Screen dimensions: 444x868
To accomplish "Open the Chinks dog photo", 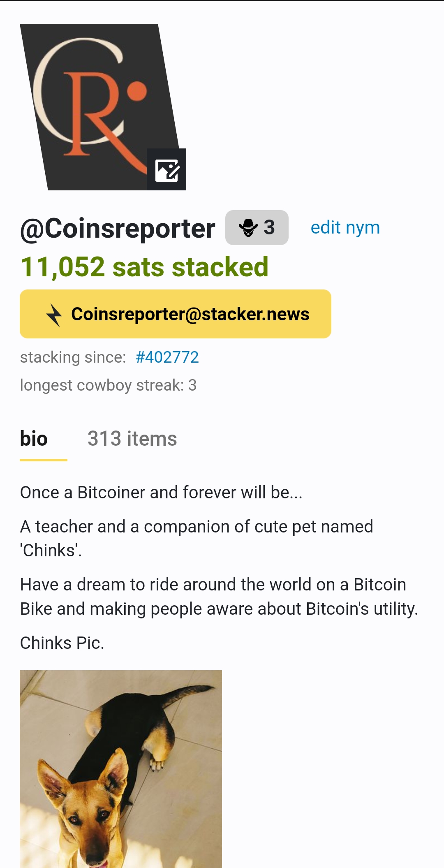I will (x=121, y=769).
